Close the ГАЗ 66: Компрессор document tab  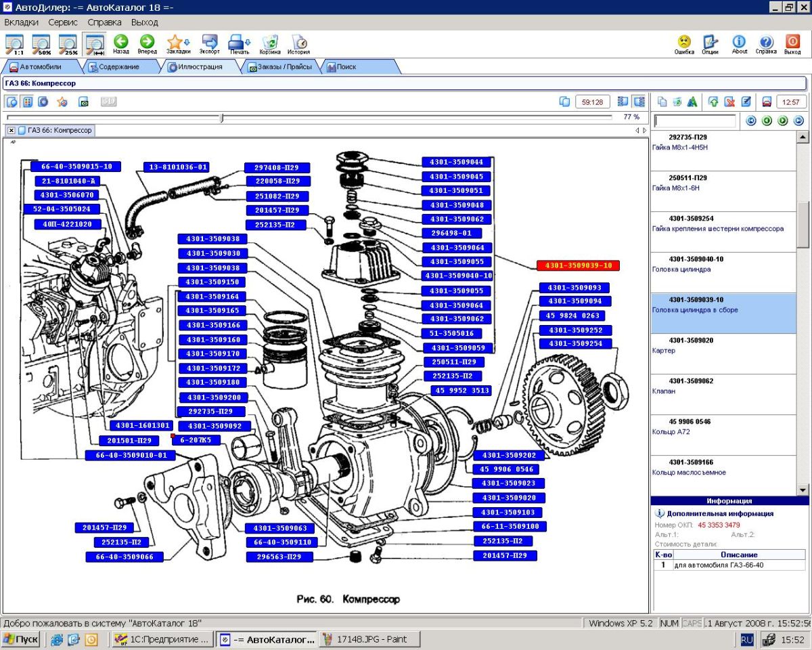(x=12, y=130)
